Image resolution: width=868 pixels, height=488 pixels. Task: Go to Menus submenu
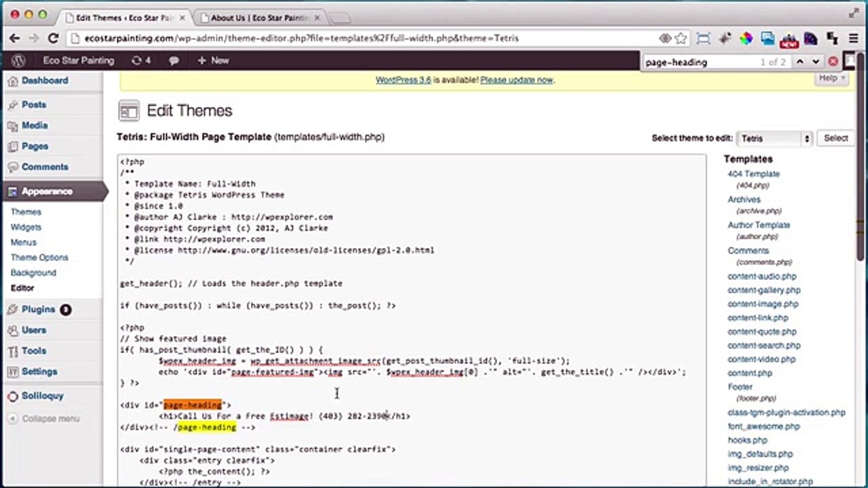(24, 242)
